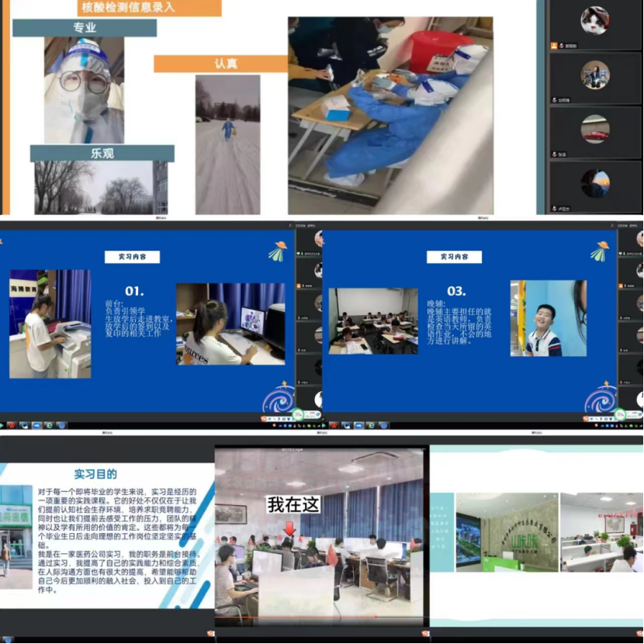Click the orange host badge under cat avatar
The width and height of the screenshot is (644, 644).
[554, 46]
